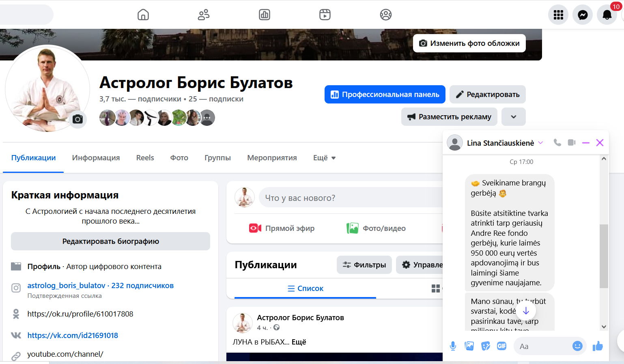Open the Фото tab
Screen dimensions: 624x364
click(x=179, y=158)
